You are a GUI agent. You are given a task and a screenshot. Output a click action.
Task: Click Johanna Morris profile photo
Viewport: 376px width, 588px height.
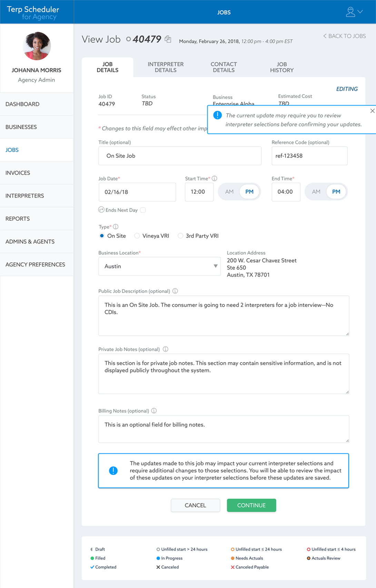pyautogui.click(x=37, y=46)
